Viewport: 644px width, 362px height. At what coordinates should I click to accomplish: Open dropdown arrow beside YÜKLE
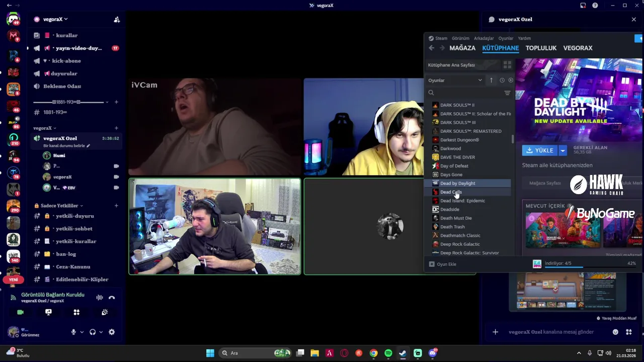click(x=562, y=150)
